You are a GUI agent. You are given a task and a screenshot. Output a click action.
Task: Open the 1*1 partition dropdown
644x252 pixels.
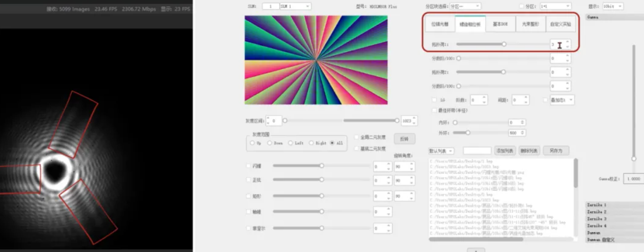555,6
